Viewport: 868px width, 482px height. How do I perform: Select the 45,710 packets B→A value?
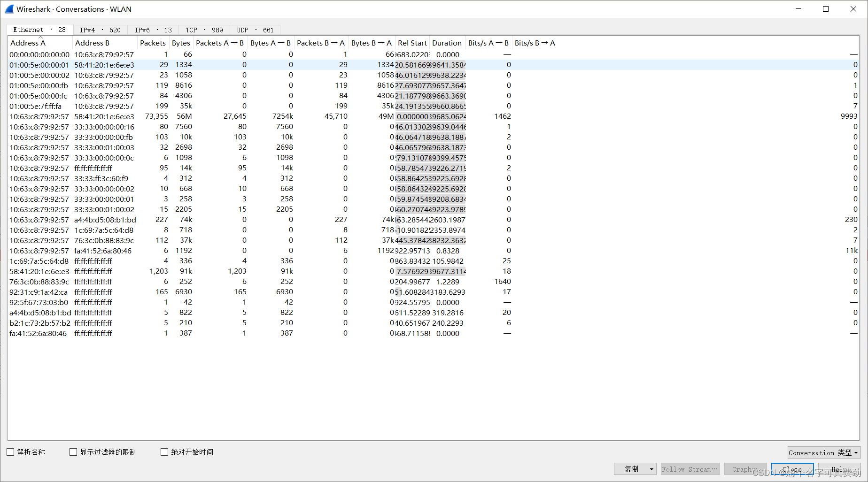[x=336, y=116]
